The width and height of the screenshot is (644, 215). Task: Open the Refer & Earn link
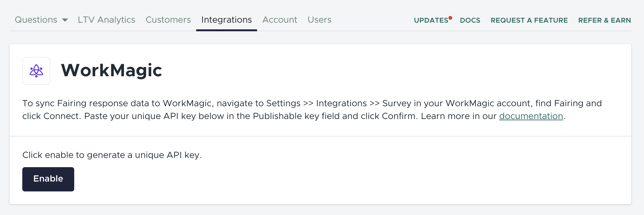coord(605,20)
